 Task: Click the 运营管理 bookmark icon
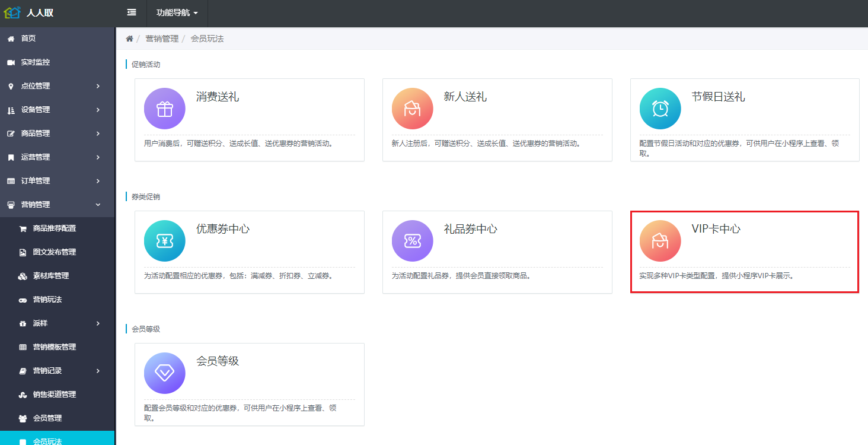point(11,157)
